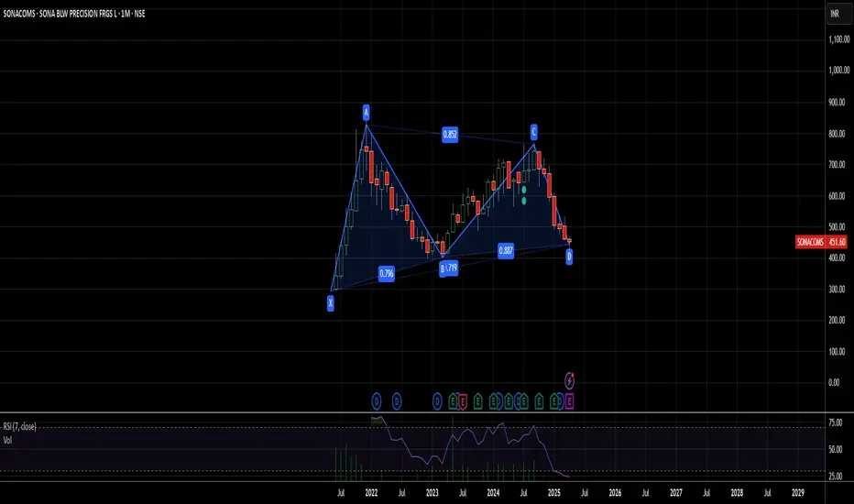This screenshot has height=504, width=854.
Task: Select the pattern point B label
Action: point(443,268)
